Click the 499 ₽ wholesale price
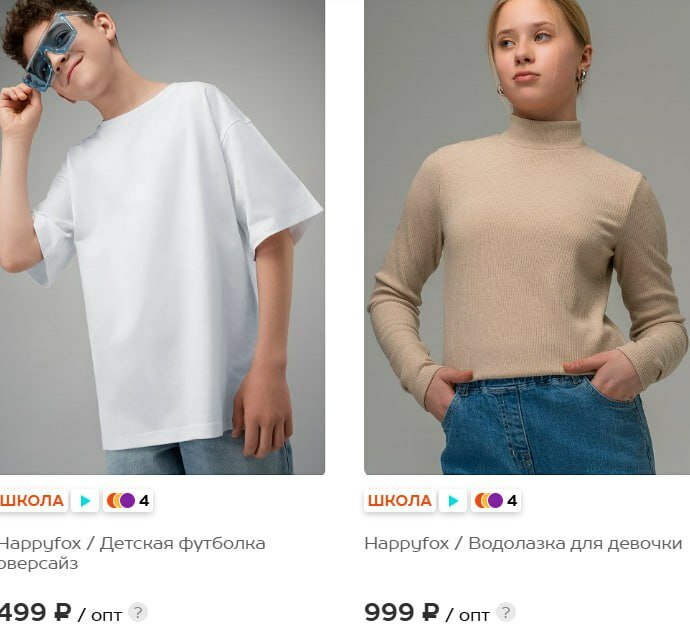This screenshot has width=690, height=627. (x=35, y=612)
